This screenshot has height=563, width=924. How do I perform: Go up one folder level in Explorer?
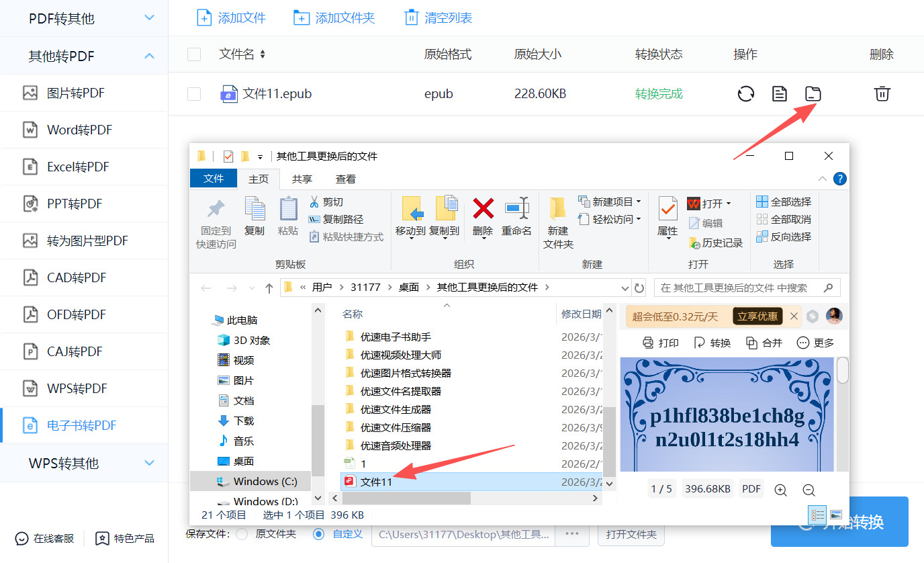tap(269, 288)
